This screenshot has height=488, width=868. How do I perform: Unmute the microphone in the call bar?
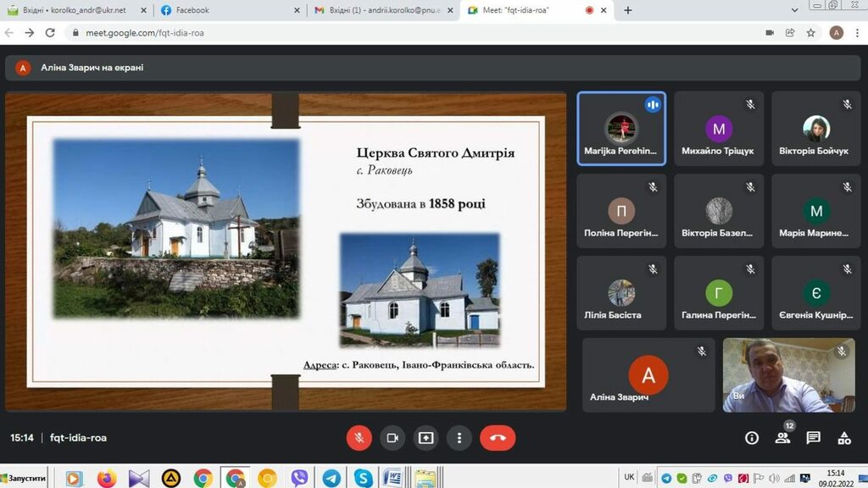pyautogui.click(x=359, y=438)
